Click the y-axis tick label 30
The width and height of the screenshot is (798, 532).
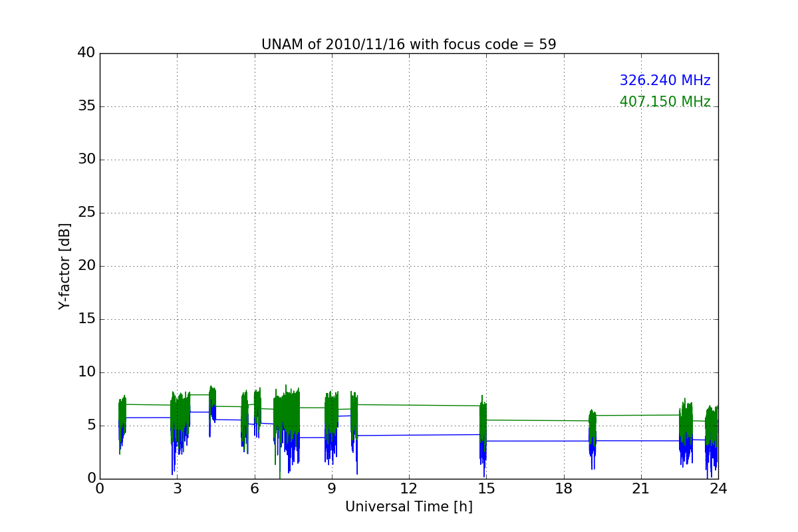(x=86, y=160)
